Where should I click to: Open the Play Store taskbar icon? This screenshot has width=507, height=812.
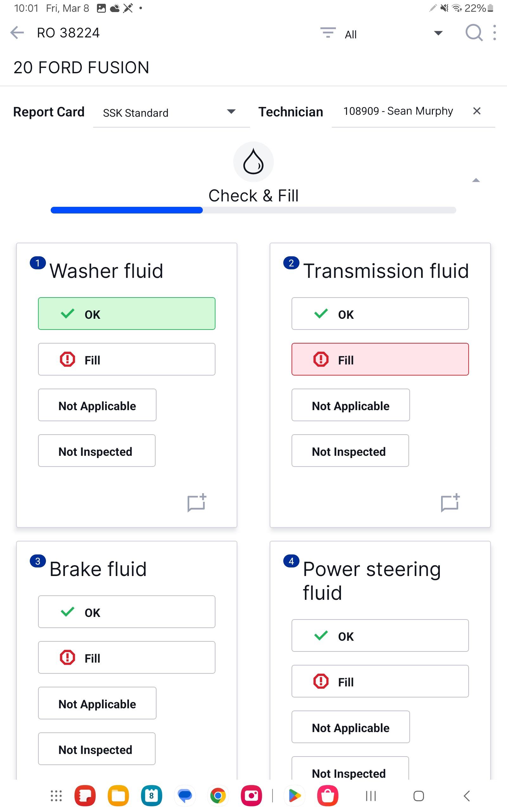(294, 796)
